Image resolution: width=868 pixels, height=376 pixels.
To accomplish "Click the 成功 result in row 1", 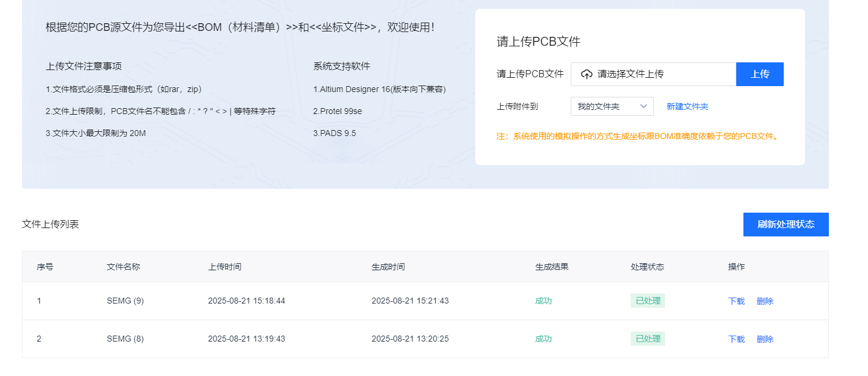I will pyautogui.click(x=543, y=301).
